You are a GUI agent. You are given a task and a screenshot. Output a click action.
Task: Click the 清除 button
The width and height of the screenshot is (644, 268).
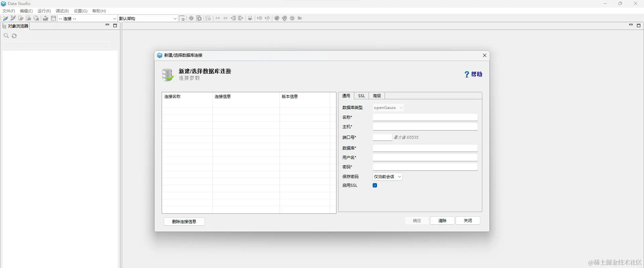pyautogui.click(x=442, y=221)
